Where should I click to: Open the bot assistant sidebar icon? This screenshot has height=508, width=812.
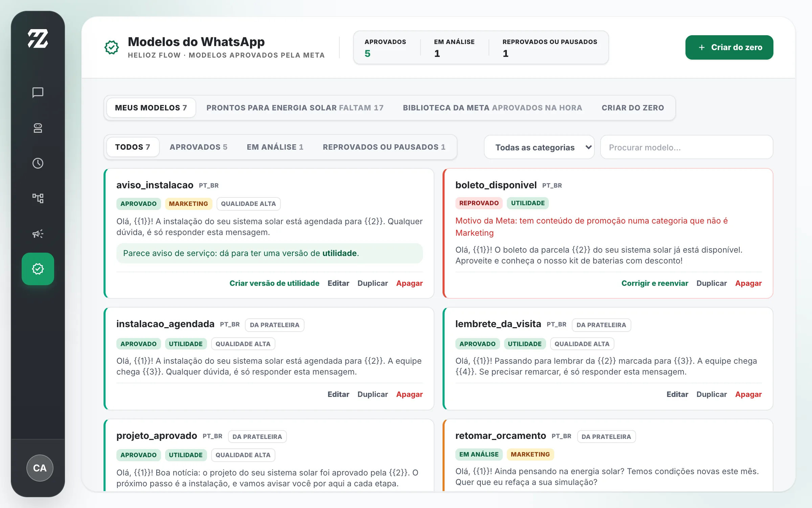(38, 128)
